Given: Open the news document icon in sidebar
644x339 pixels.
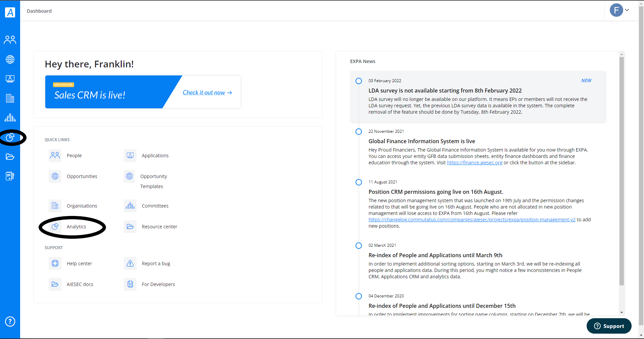Looking at the screenshot, I should [10, 176].
